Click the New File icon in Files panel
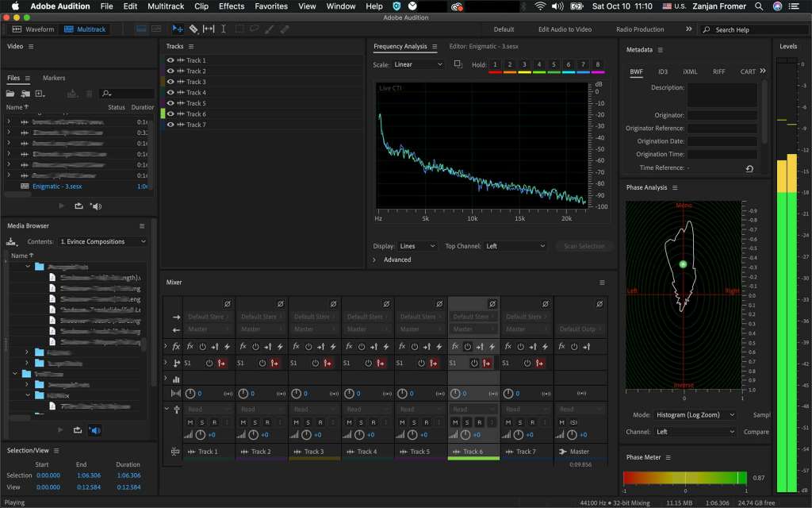The width and height of the screenshot is (812, 508). coord(40,94)
